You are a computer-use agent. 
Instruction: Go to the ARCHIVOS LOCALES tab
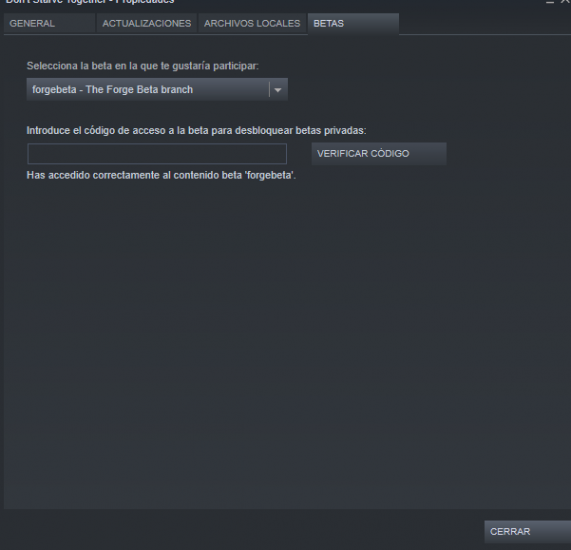click(252, 24)
